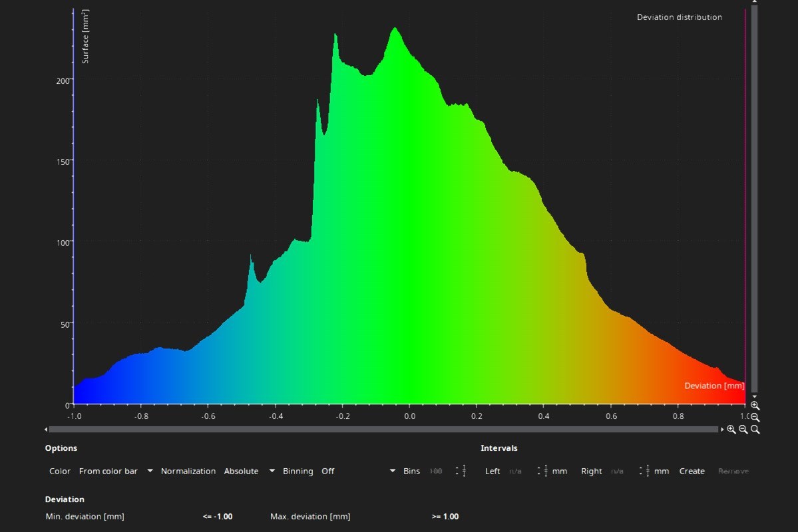Click the '0.0' tick label on the x-axis

[x=410, y=416]
